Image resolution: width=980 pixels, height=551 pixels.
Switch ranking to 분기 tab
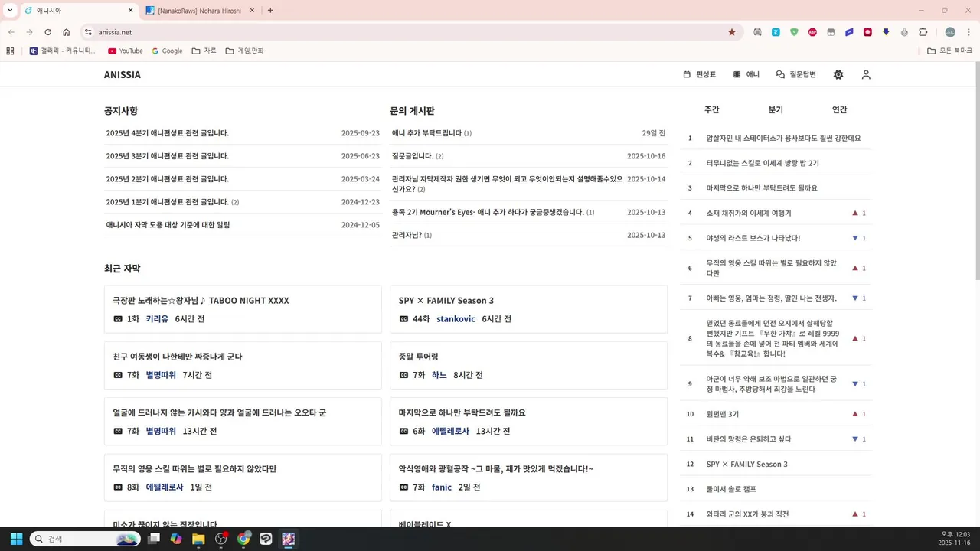tap(776, 109)
